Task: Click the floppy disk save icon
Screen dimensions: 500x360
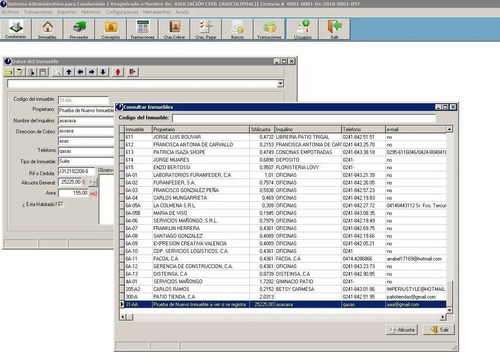Action: (x=43, y=72)
